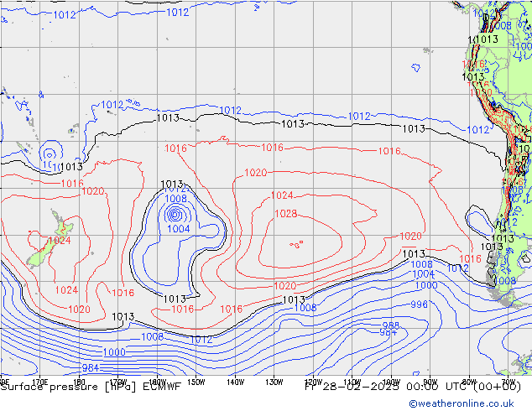532x411 pixels.
Task: Select the 984 label beside the 988 label
Action: [x=389, y=332]
